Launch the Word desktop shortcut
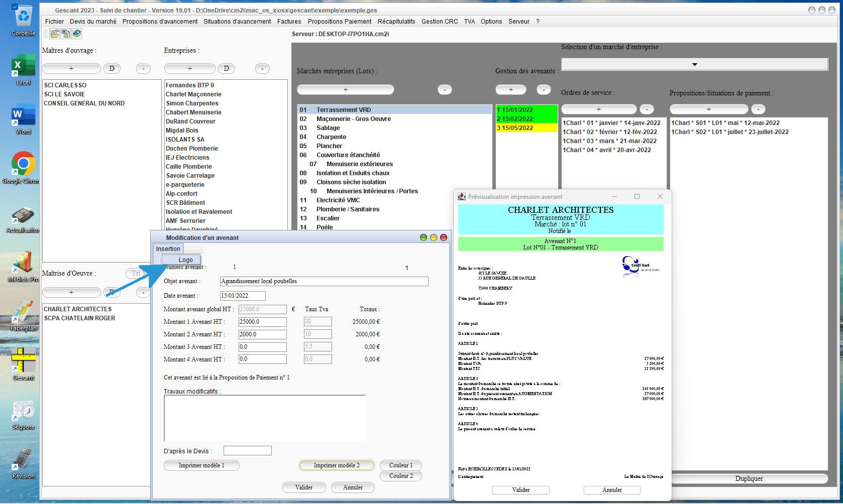 coord(24,118)
